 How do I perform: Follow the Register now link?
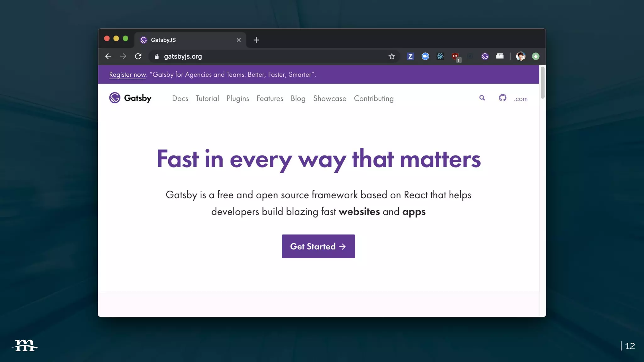point(127,75)
